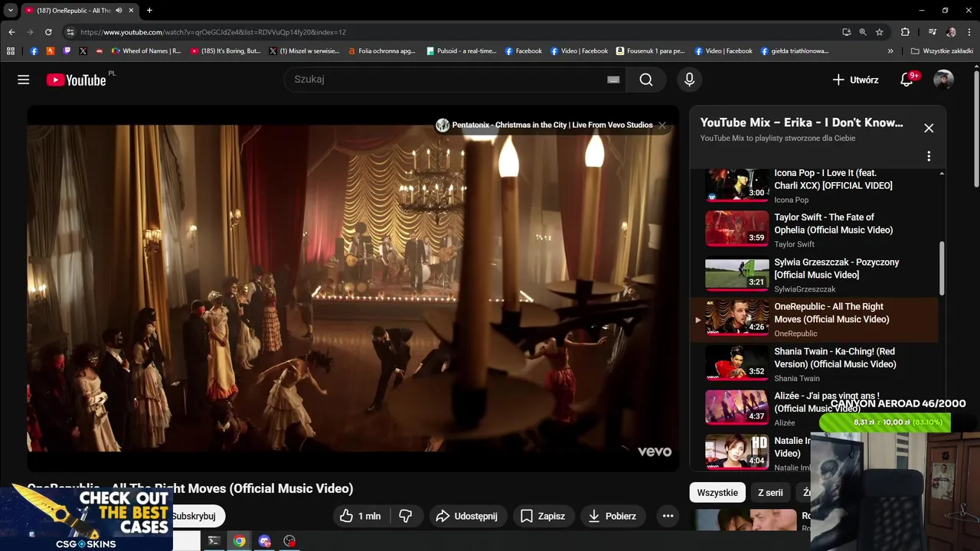980x551 pixels.
Task: Save the video with Zapisz
Action: (x=543, y=516)
